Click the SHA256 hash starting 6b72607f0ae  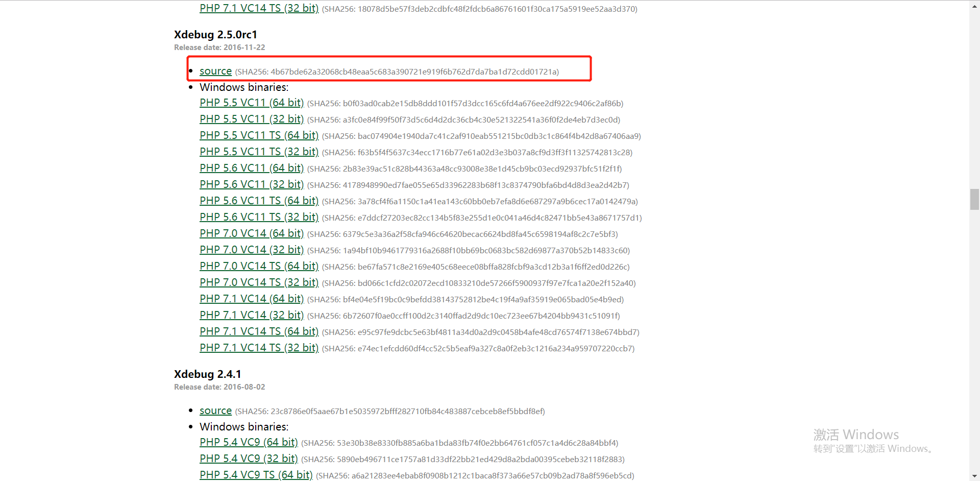point(463,316)
